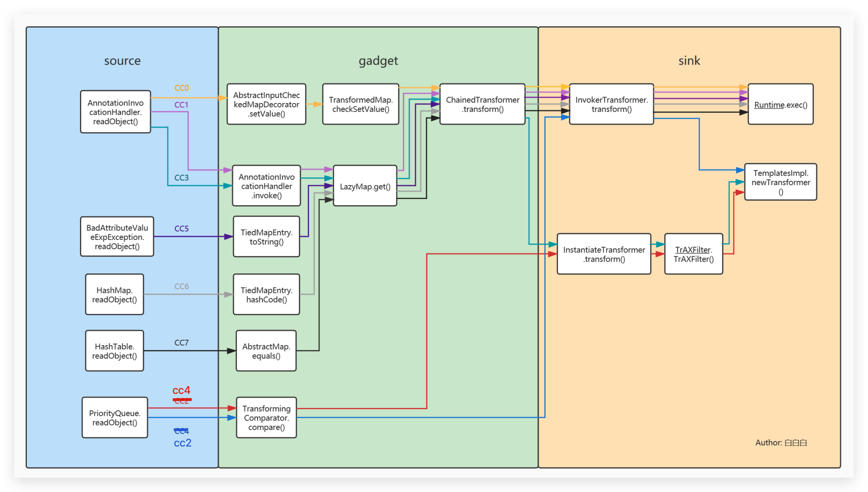Click the TemplatesImpl.newTransformer() box
The width and height of the screenshot is (868, 492).
point(781,182)
